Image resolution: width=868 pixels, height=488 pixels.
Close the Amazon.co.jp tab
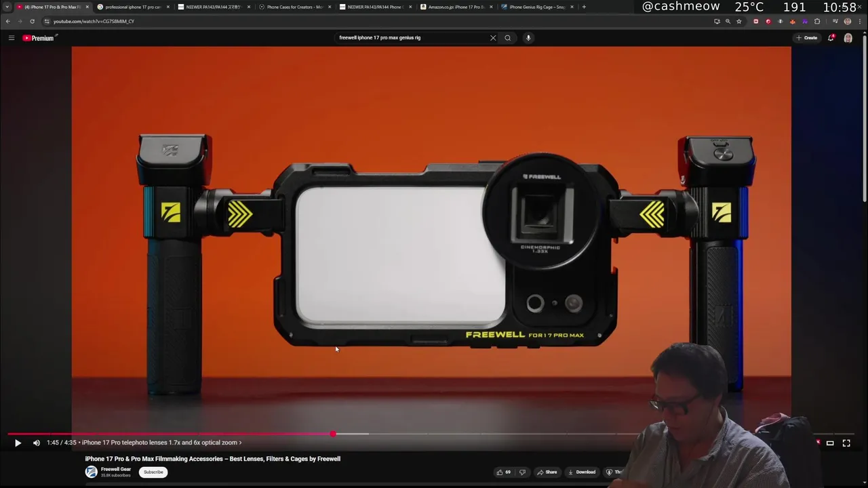[x=491, y=7]
